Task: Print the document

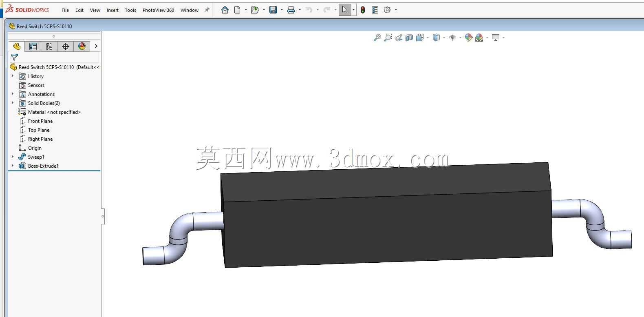Action: coord(291,10)
